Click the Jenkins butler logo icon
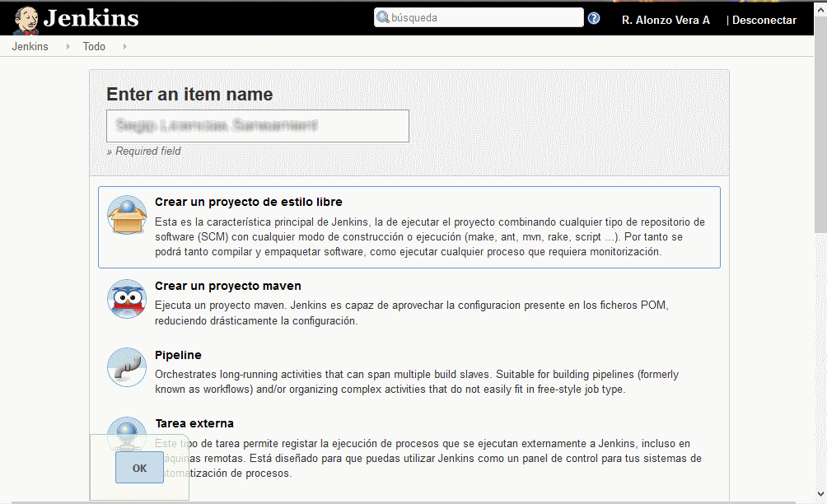The image size is (827, 504). 26,20
